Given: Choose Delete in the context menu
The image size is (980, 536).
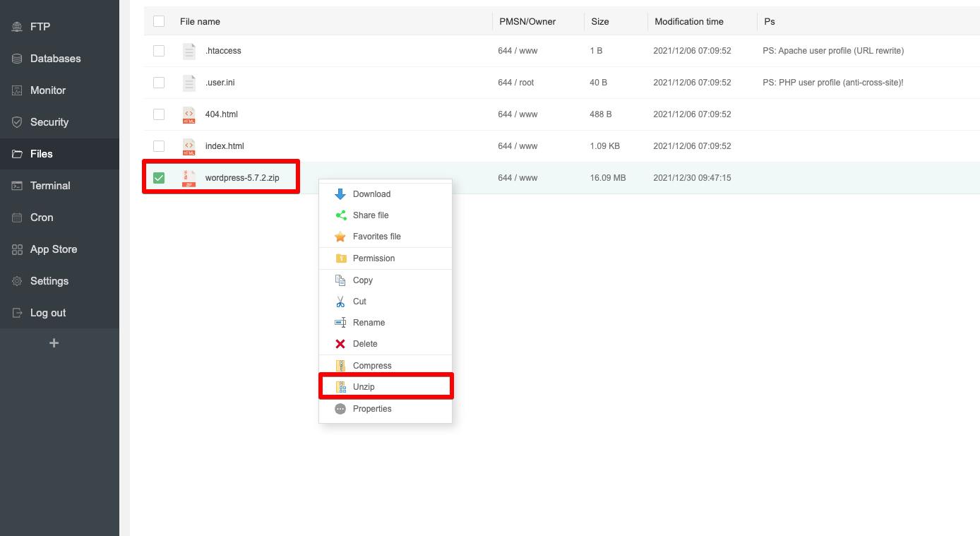Looking at the screenshot, I should tap(386, 344).
